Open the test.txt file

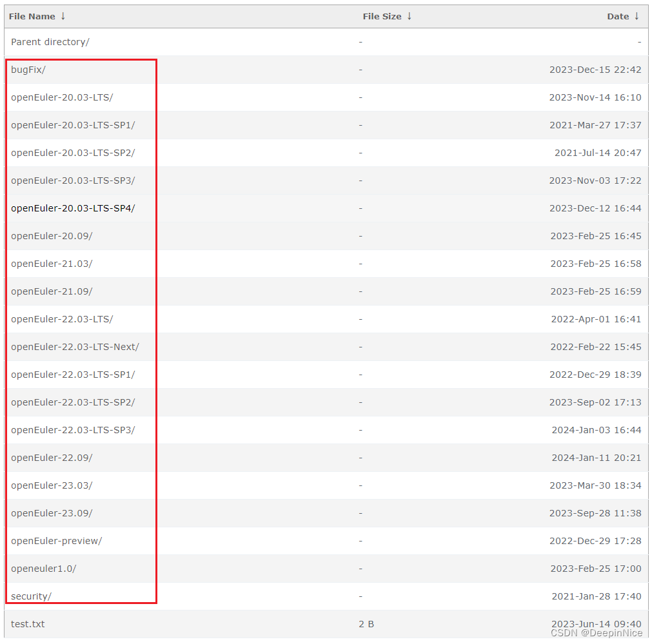click(28, 623)
